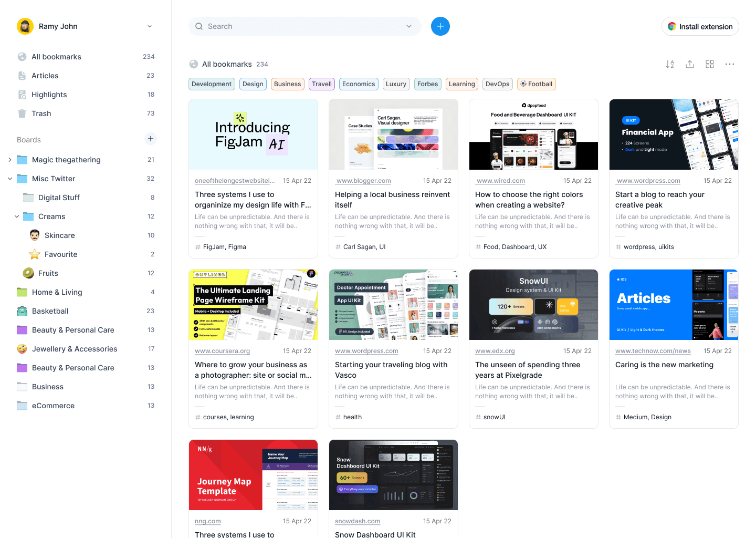Filter by the Development tag

click(212, 84)
